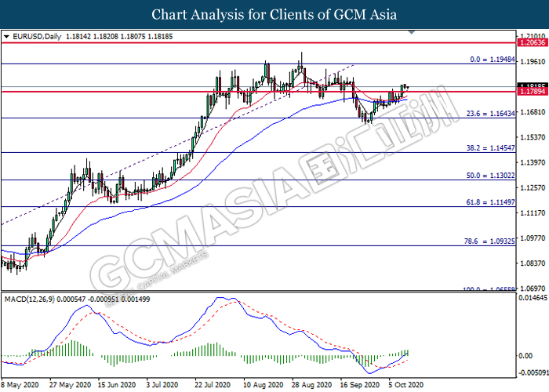The width and height of the screenshot is (549, 392).
Task: Click the current black price label on axis
Action: point(533,85)
